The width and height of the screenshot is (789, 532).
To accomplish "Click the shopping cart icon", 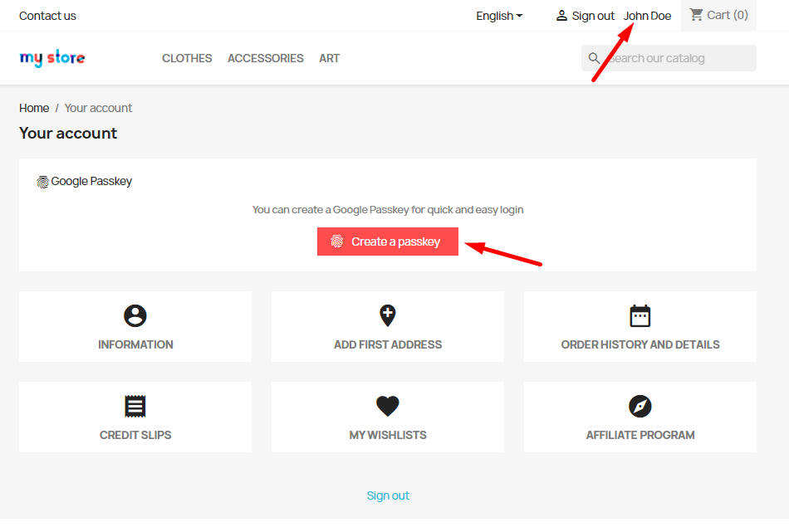I will pyautogui.click(x=696, y=15).
